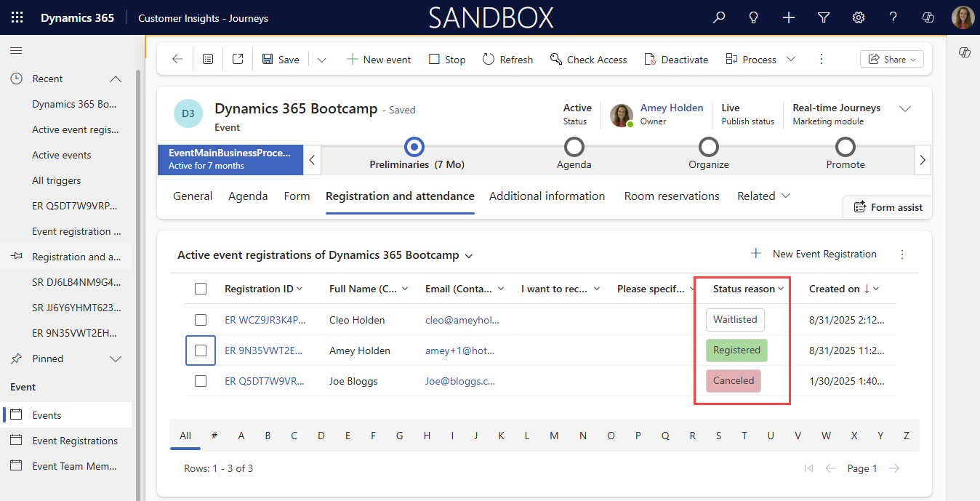Open Active events recent item
The width and height of the screenshot is (980, 501).
(62, 155)
